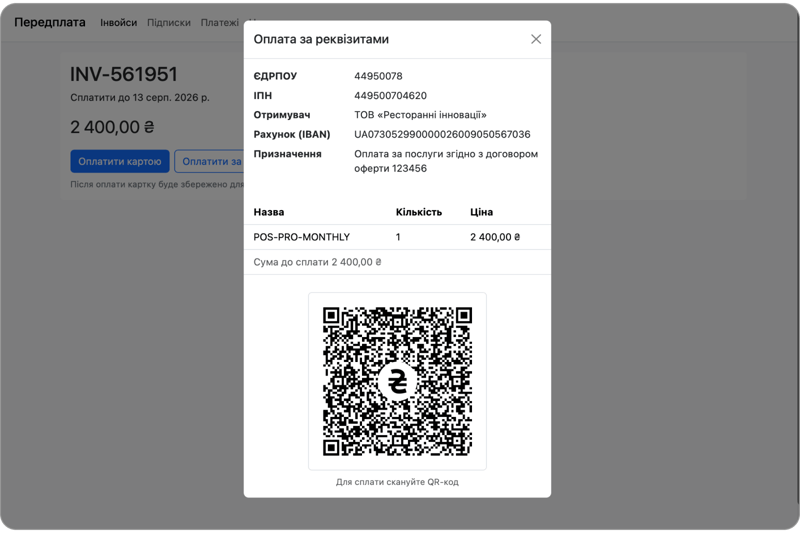Click the Кількість column header
Image resolution: width=800 pixels, height=533 pixels.
[x=419, y=212]
